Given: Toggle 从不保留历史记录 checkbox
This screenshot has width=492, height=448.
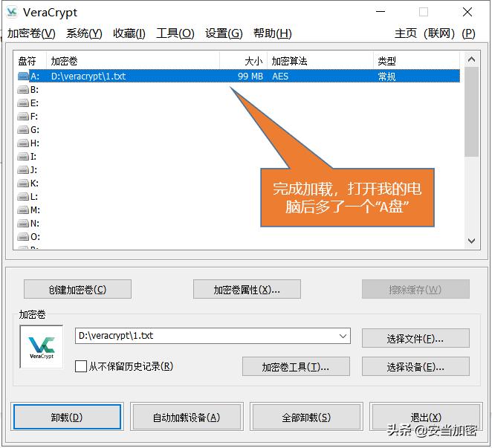Looking at the screenshot, I should [x=81, y=366].
